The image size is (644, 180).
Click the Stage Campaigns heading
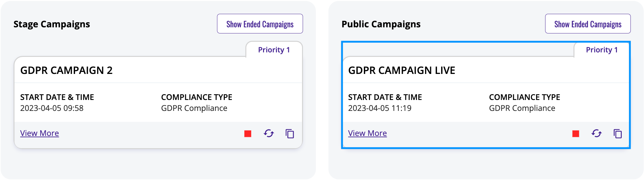pos(52,24)
